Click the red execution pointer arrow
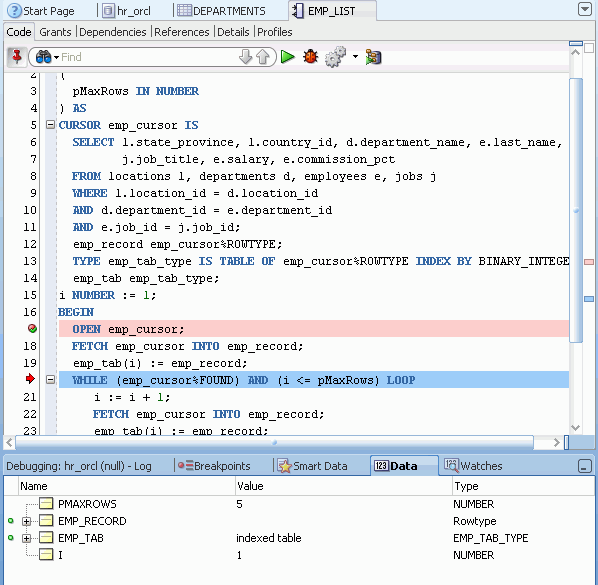The height and width of the screenshot is (585, 598). (30, 379)
